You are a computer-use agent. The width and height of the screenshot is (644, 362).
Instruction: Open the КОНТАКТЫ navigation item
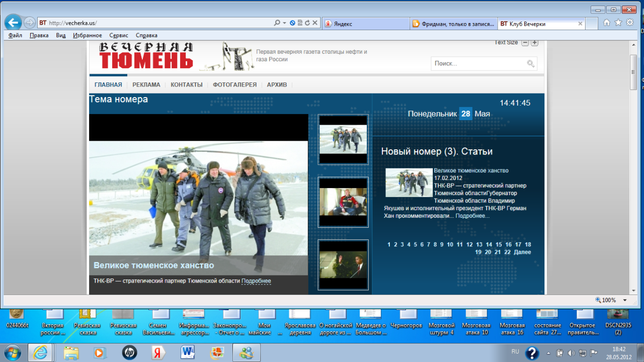[187, 85]
